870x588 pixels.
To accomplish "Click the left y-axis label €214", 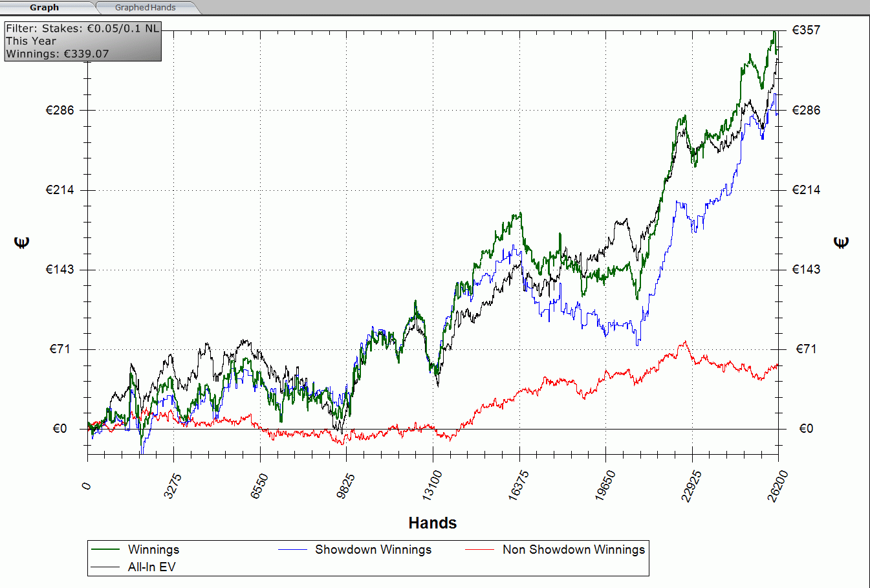I will [60, 190].
